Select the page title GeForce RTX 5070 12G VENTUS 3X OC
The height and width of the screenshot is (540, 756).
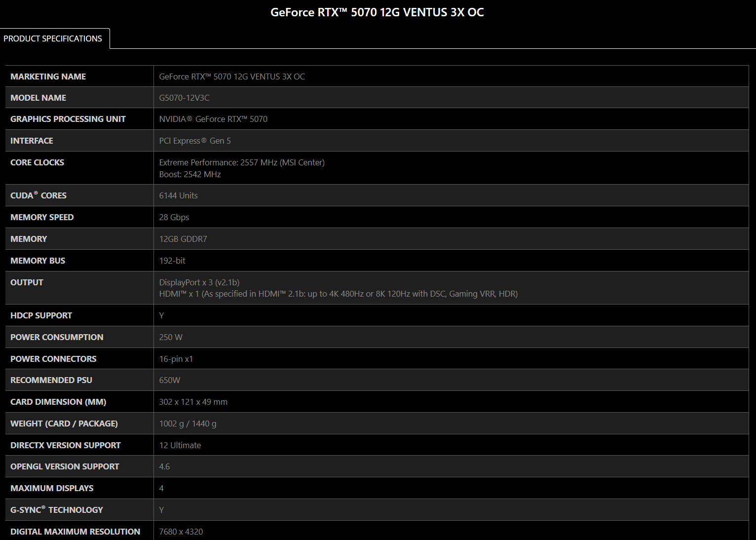(x=377, y=12)
